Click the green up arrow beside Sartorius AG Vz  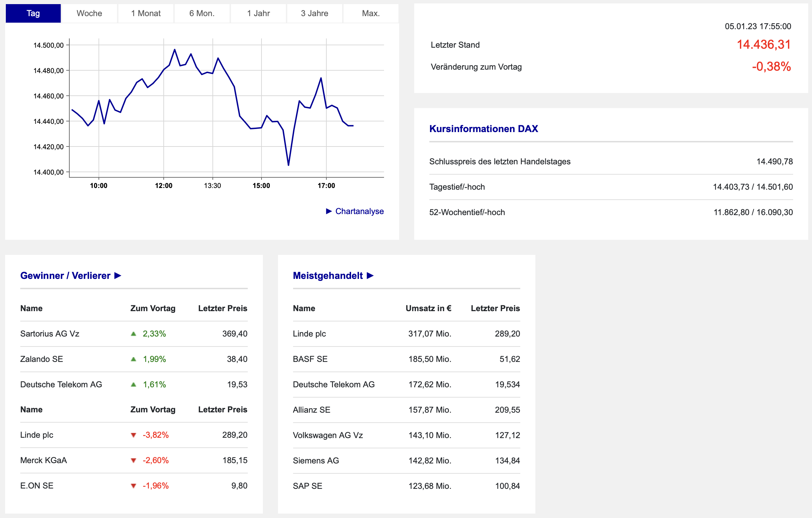pyautogui.click(x=134, y=334)
